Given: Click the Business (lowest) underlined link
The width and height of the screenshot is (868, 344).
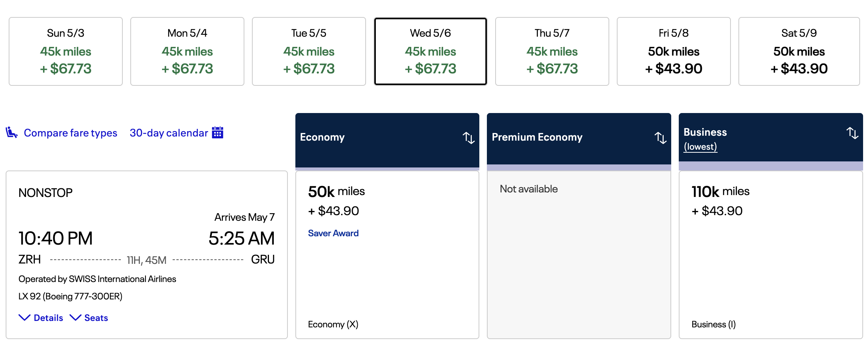Looking at the screenshot, I should tap(700, 147).
